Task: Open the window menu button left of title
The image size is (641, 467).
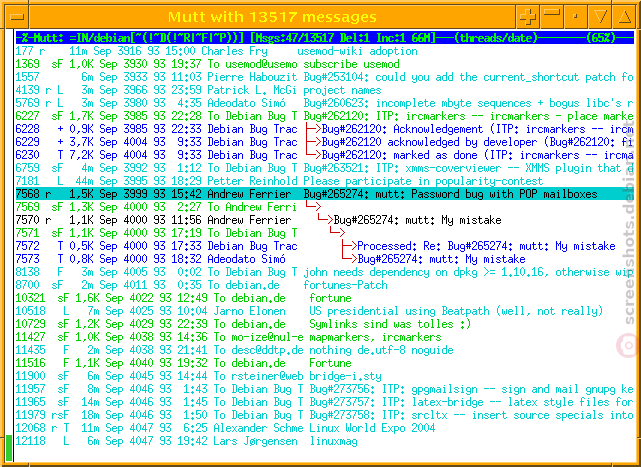Action: coord(17,17)
